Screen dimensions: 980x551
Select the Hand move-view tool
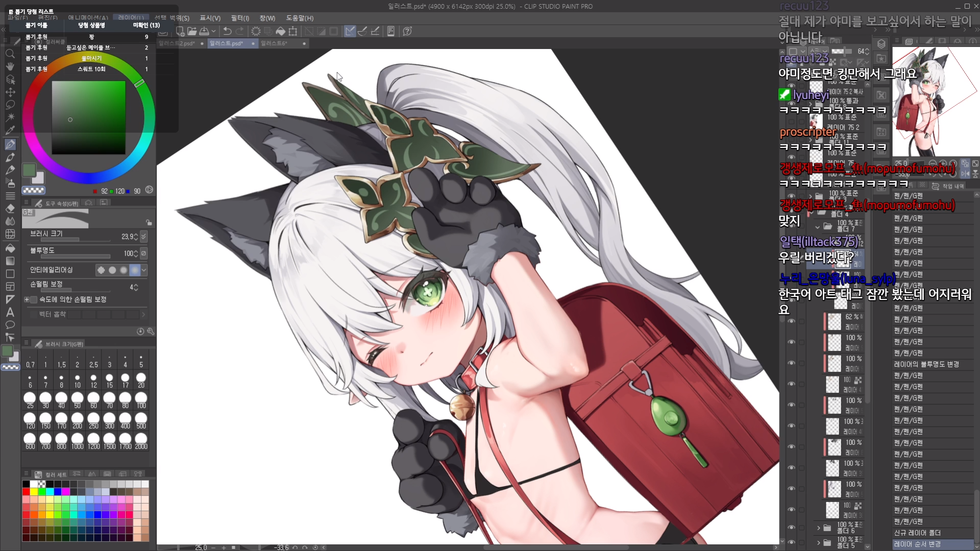point(10,66)
